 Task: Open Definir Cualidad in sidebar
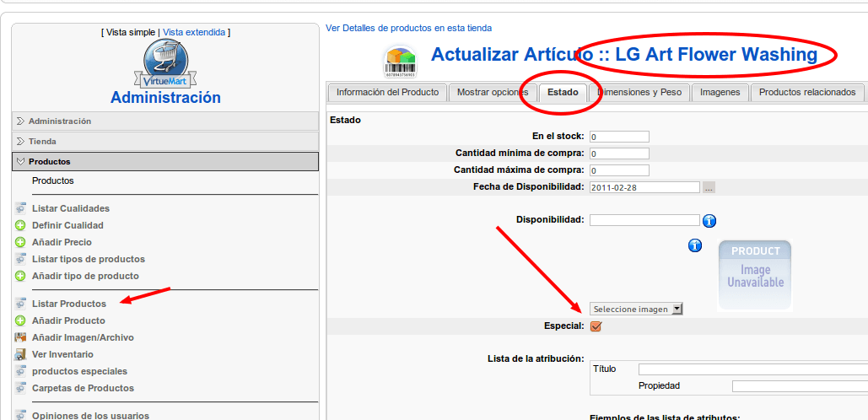click(x=67, y=225)
